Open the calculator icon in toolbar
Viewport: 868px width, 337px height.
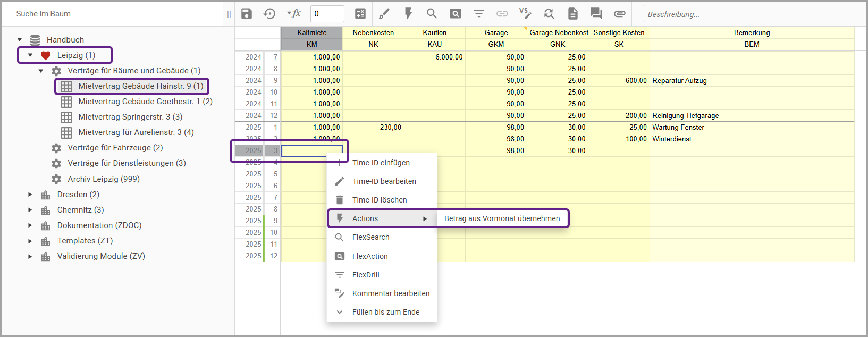click(360, 14)
